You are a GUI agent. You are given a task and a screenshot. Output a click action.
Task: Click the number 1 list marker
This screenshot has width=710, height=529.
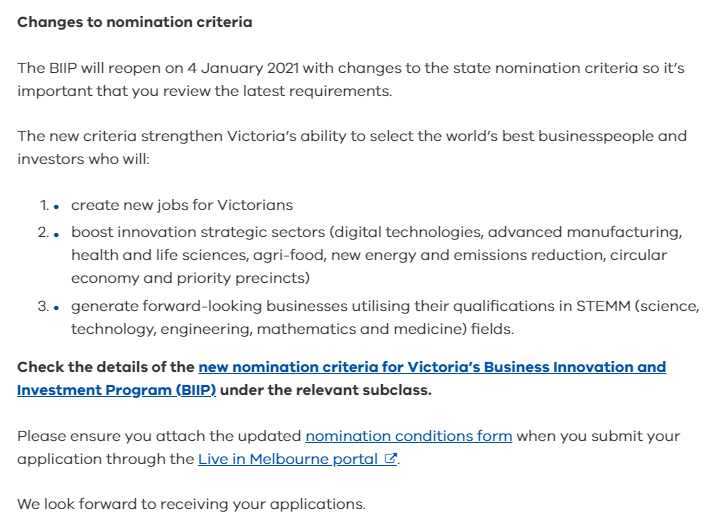pos(44,205)
